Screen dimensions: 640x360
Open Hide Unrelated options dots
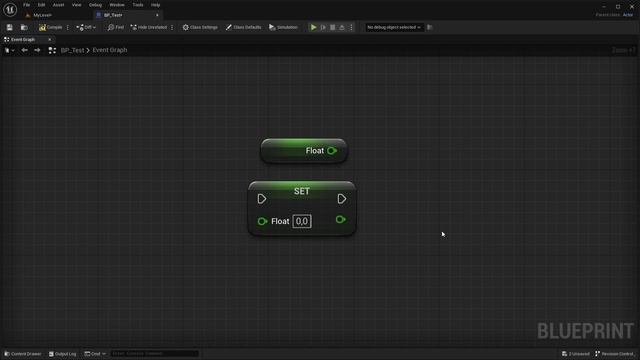(172, 27)
